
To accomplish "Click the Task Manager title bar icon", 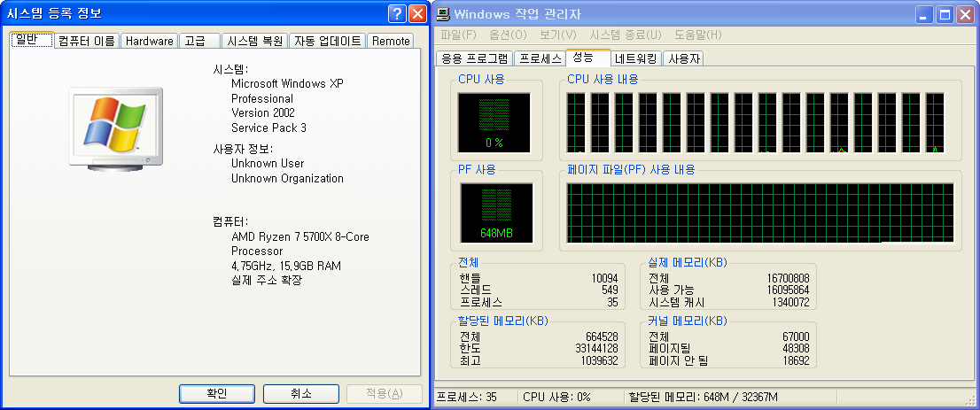I will (x=443, y=14).
